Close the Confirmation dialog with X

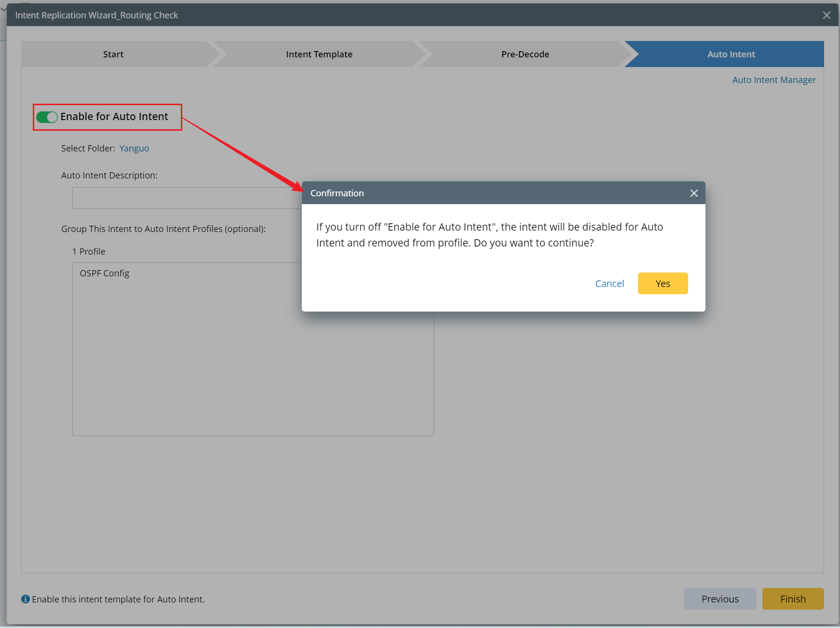click(x=694, y=193)
